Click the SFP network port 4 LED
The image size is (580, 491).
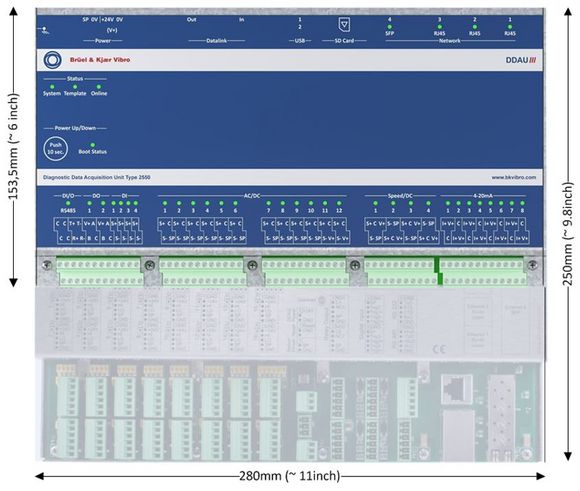point(390,27)
